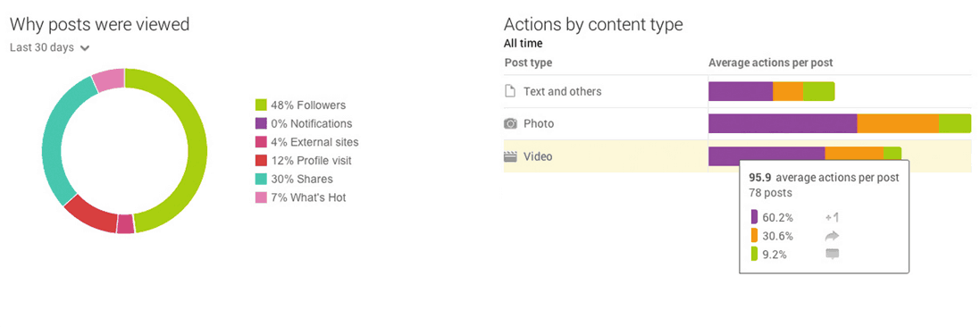Click the '30% Shares' legend label
The height and width of the screenshot is (327, 980).
click(302, 180)
